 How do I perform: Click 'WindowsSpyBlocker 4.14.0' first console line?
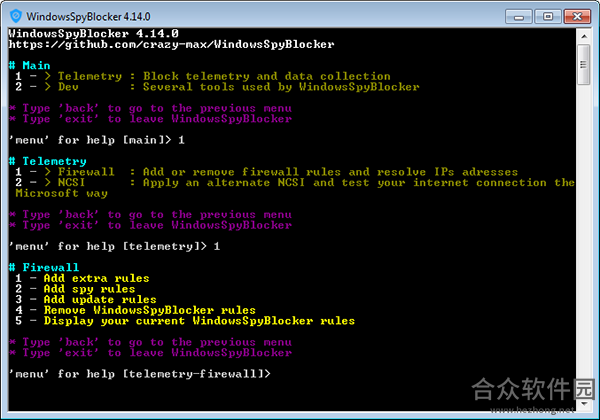(94, 34)
